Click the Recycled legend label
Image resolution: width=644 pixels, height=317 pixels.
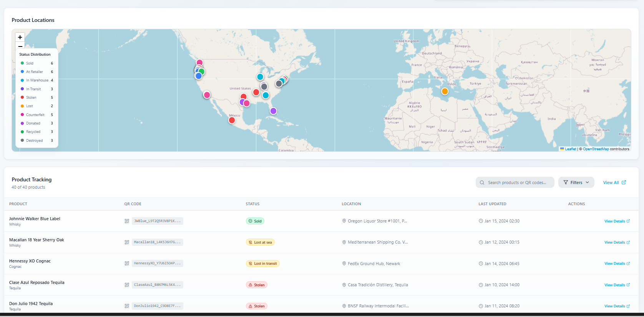pyautogui.click(x=33, y=132)
